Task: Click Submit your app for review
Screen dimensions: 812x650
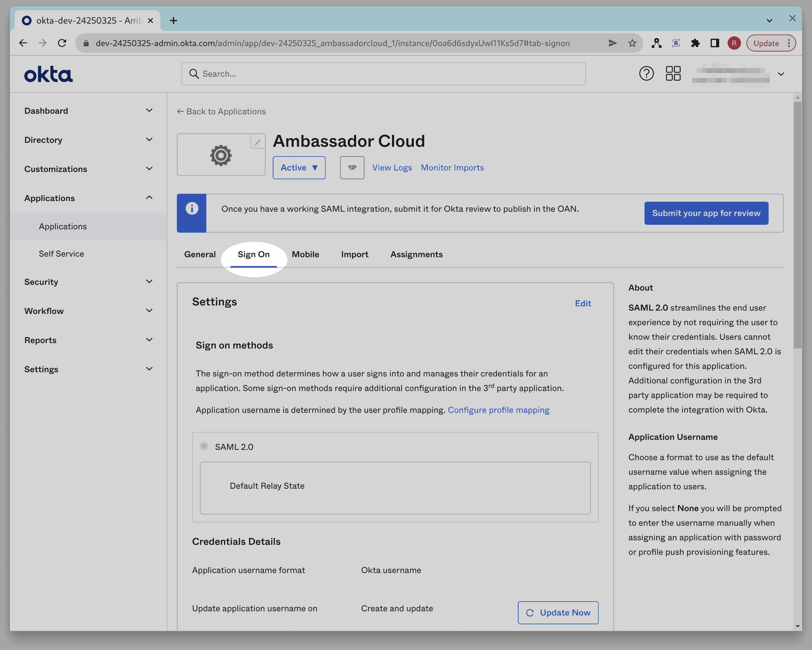Action: coord(706,213)
